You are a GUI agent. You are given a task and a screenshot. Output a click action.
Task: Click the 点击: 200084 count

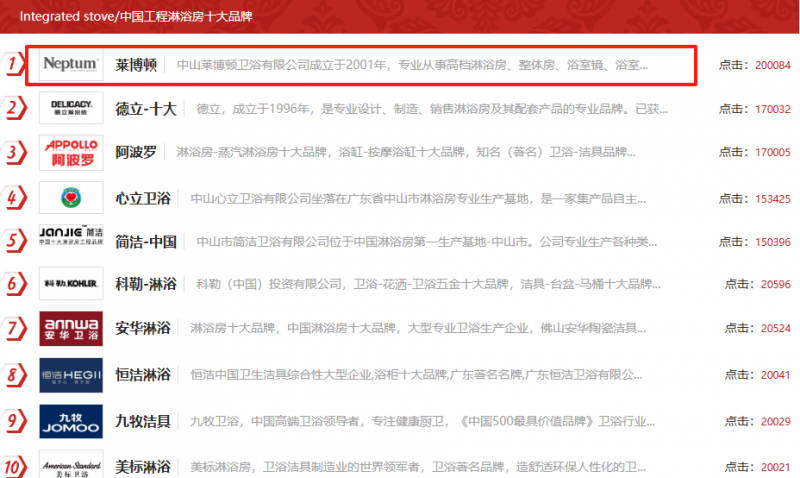(x=755, y=65)
